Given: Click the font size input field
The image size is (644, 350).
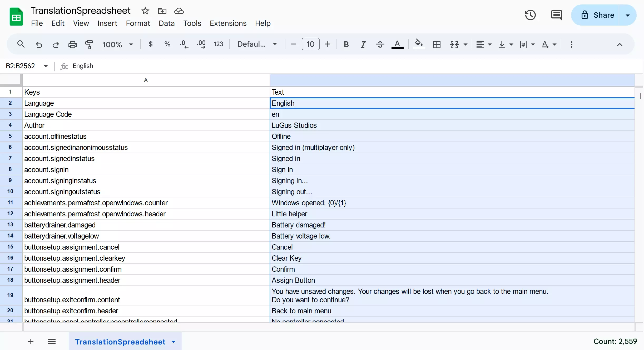Looking at the screenshot, I should (310, 44).
